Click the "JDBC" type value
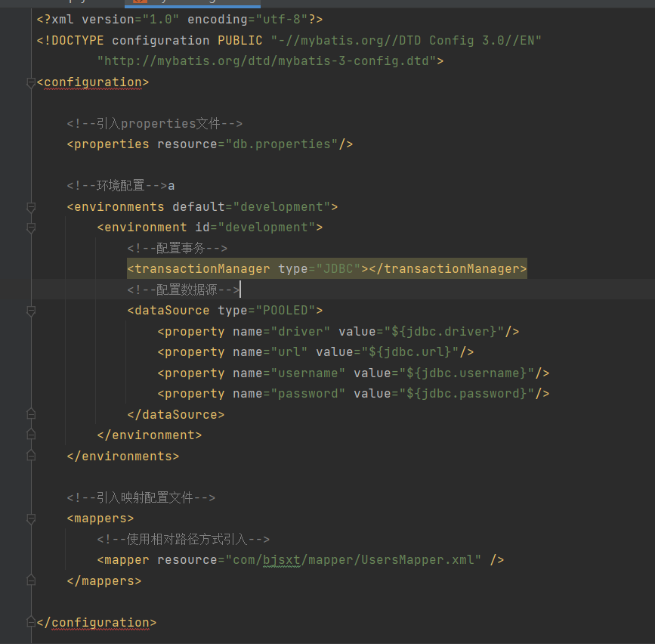Viewport: 655px width, 644px height. click(x=338, y=269)
